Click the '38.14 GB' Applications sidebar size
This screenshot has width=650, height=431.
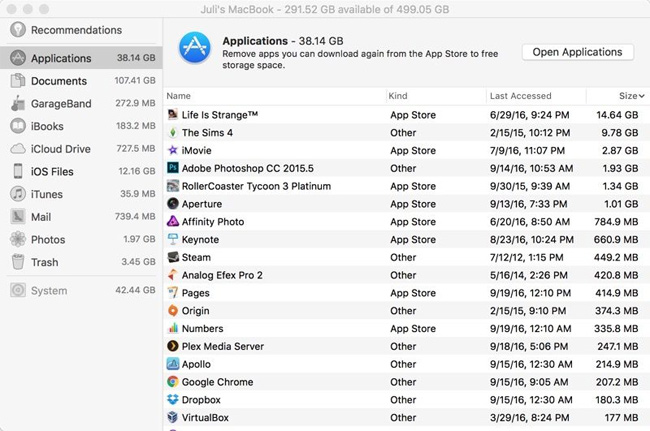click(x=136, y=58)
